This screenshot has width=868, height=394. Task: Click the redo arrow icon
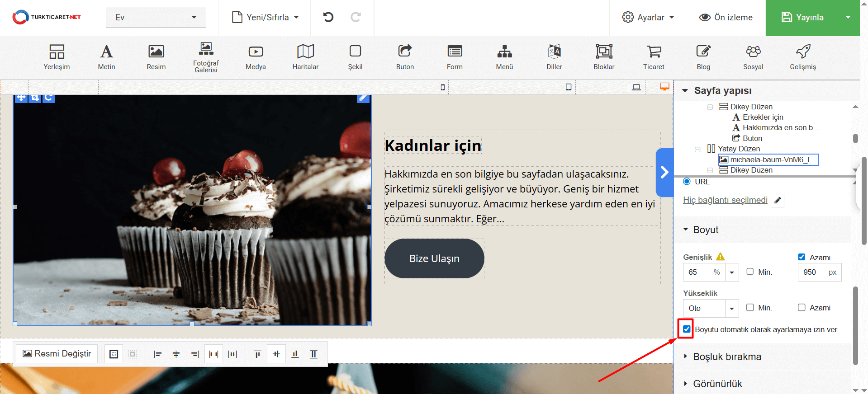point(356,17)
